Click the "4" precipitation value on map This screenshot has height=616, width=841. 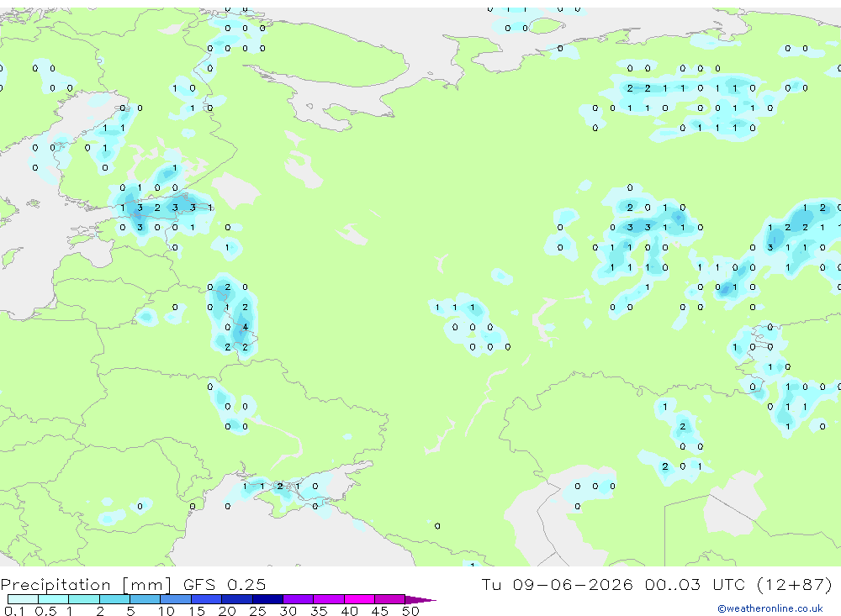point(245,327)
